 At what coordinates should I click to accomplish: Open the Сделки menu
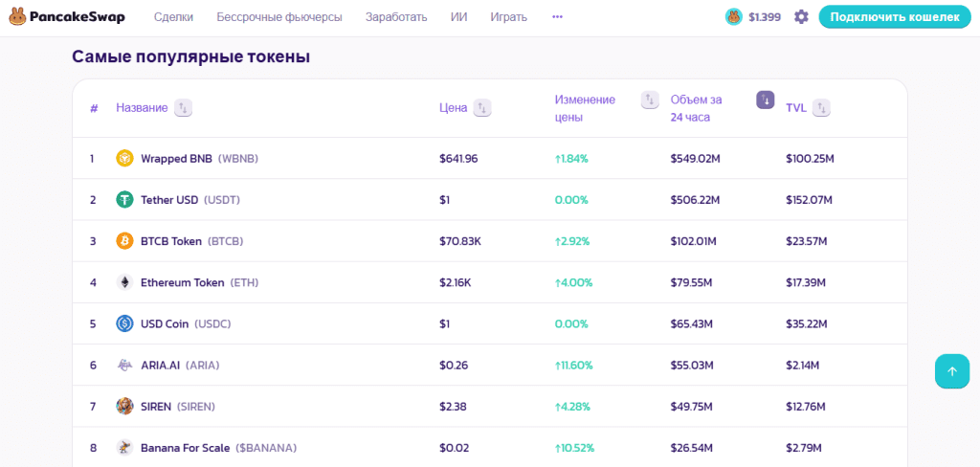point(174,17)
